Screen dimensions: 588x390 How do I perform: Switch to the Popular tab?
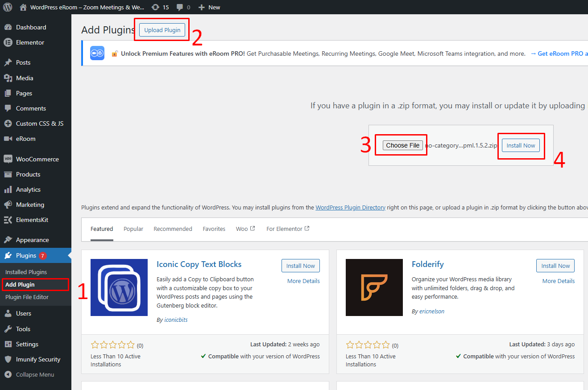coord(133,229)
